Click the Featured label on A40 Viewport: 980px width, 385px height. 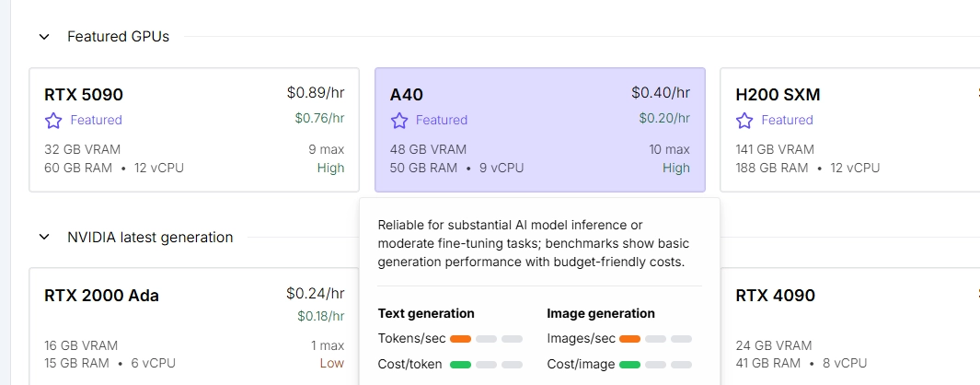(x=442, y=120)
